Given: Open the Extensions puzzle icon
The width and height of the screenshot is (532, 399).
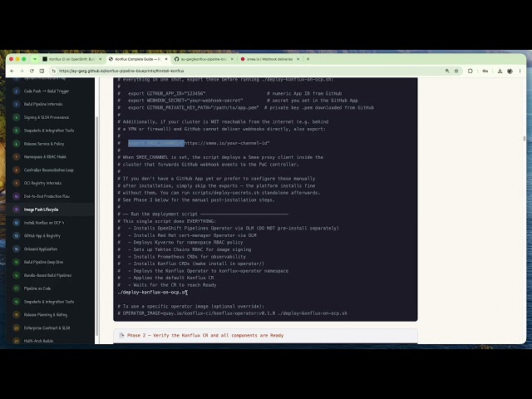Looking at the screenshot, I should [x=470, y=71].
